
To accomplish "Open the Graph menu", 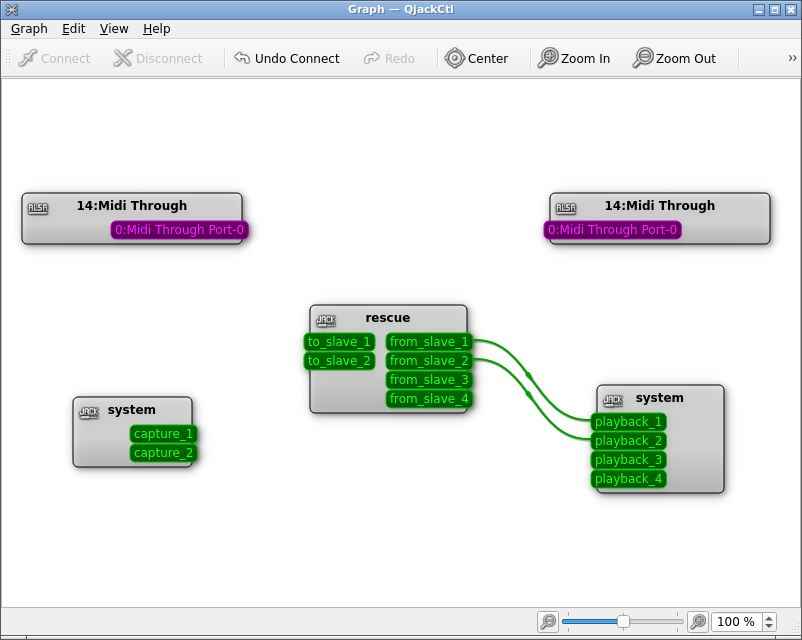I will click(29, 29).
